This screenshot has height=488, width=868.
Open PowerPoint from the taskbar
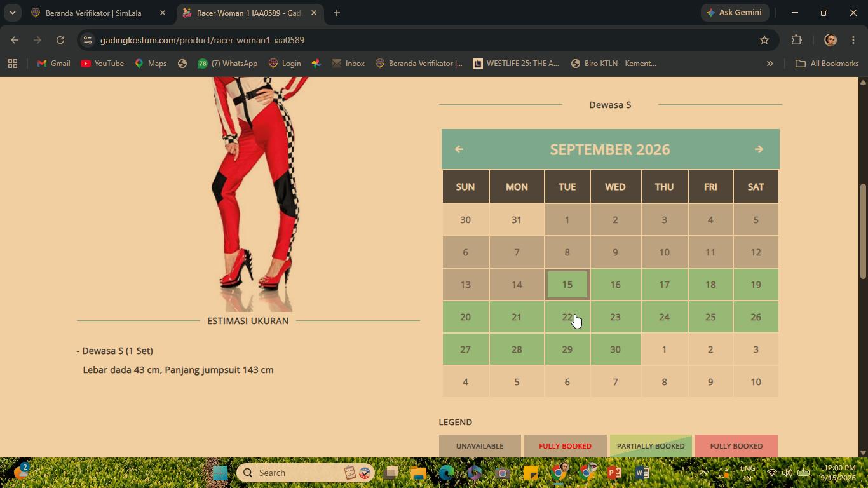tap(614, 473)
